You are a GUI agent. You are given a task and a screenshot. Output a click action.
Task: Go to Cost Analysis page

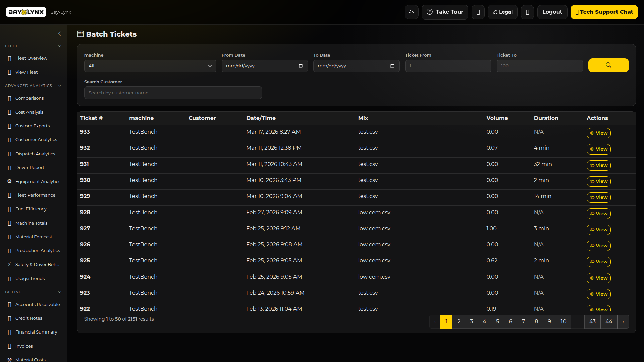29,112
